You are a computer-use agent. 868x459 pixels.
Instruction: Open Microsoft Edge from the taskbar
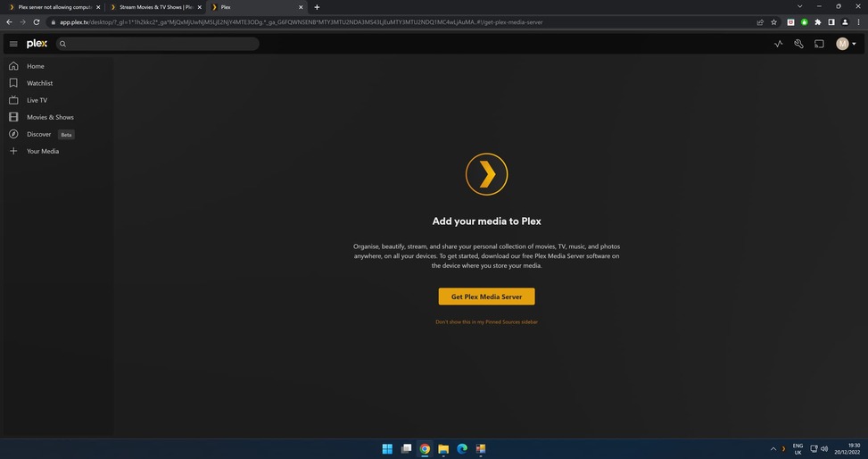tap(462, 448)
